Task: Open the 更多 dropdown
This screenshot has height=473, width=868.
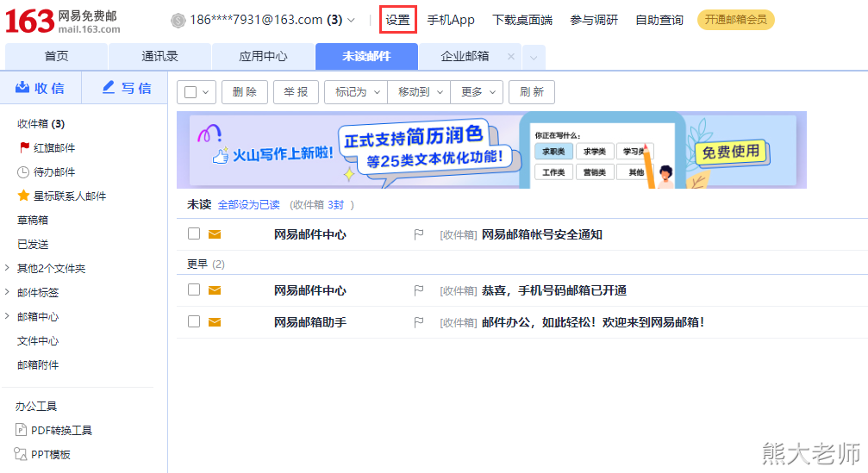Action: pyautogui.click(x=477, y=92)
